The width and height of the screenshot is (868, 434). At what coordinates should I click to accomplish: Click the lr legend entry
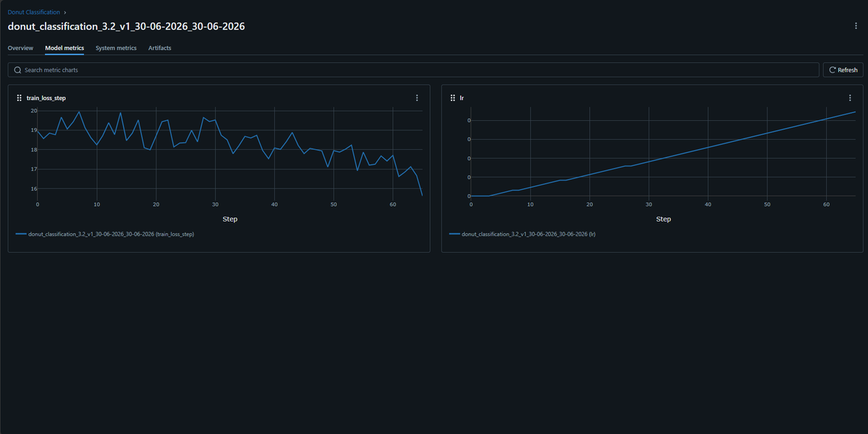pyautogui.click(x=522, y=234)
